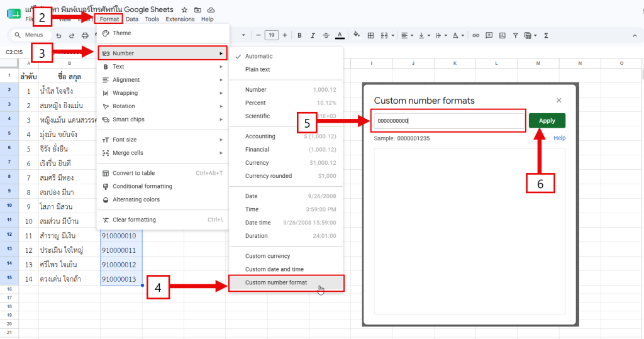Select the Automatic number format

[x=286, y=57]
